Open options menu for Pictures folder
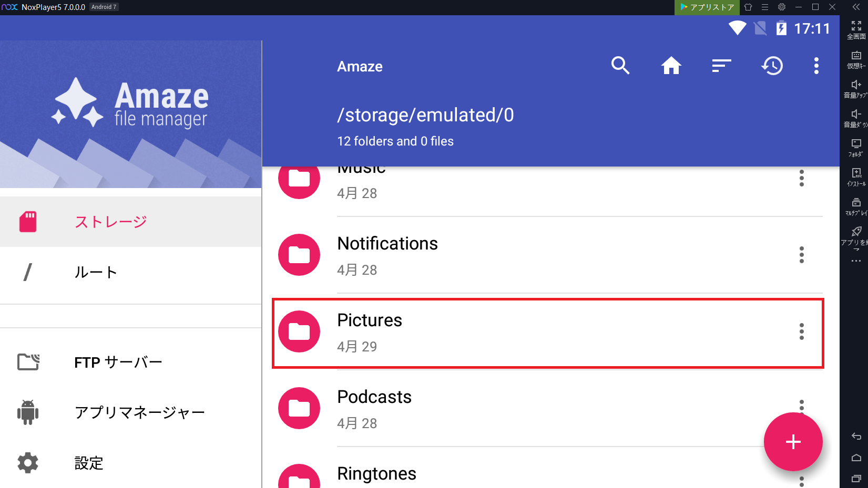This screenshot has width=868, height=488. (802, 331)
